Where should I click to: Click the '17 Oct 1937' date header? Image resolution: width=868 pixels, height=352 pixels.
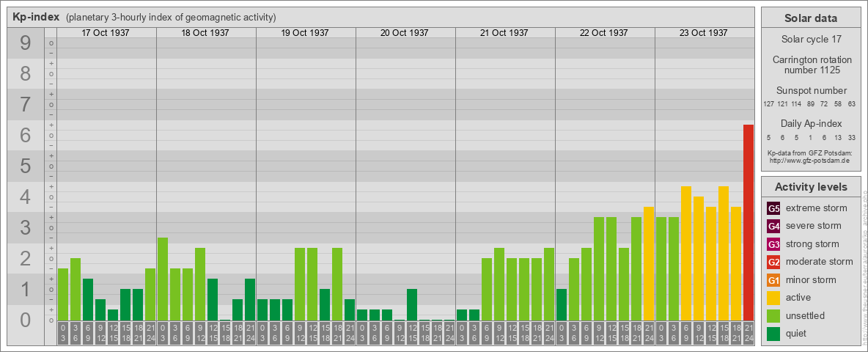point(105,33)
